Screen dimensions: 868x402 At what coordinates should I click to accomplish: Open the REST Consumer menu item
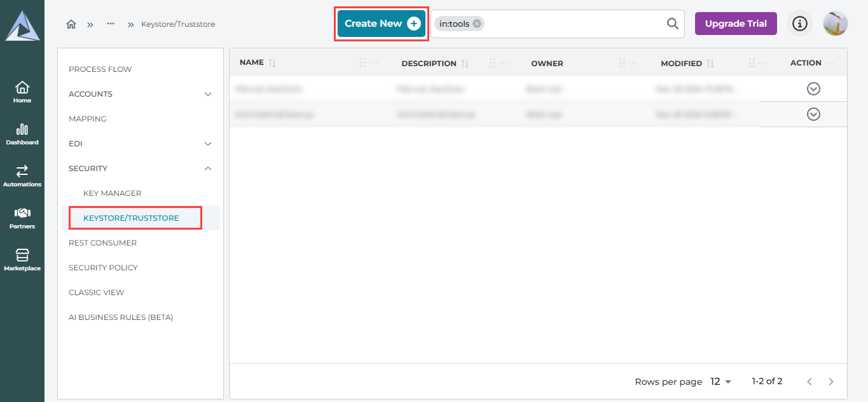[102, 243]
